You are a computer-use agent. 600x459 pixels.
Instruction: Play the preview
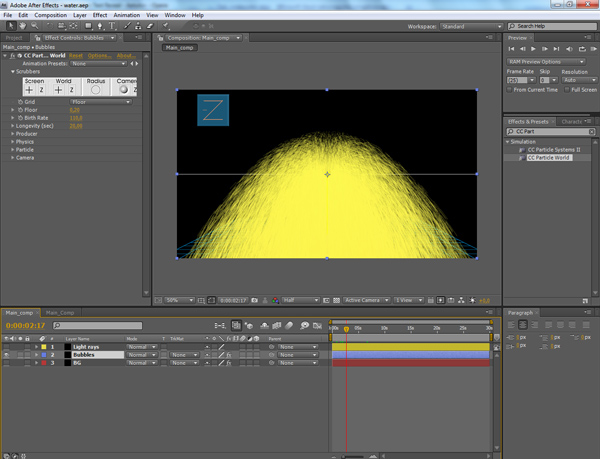point(533,49)
